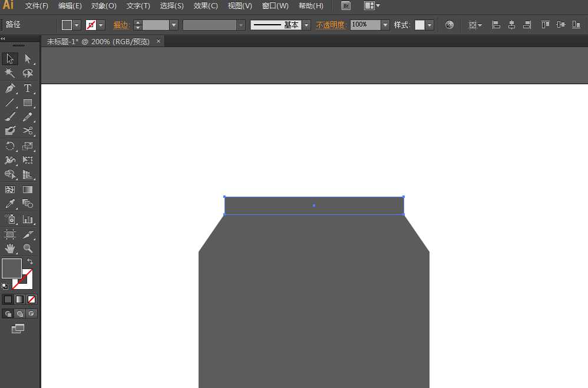
Task: Open the opacity percentage dropdown
Action: [x=385, y=25]
